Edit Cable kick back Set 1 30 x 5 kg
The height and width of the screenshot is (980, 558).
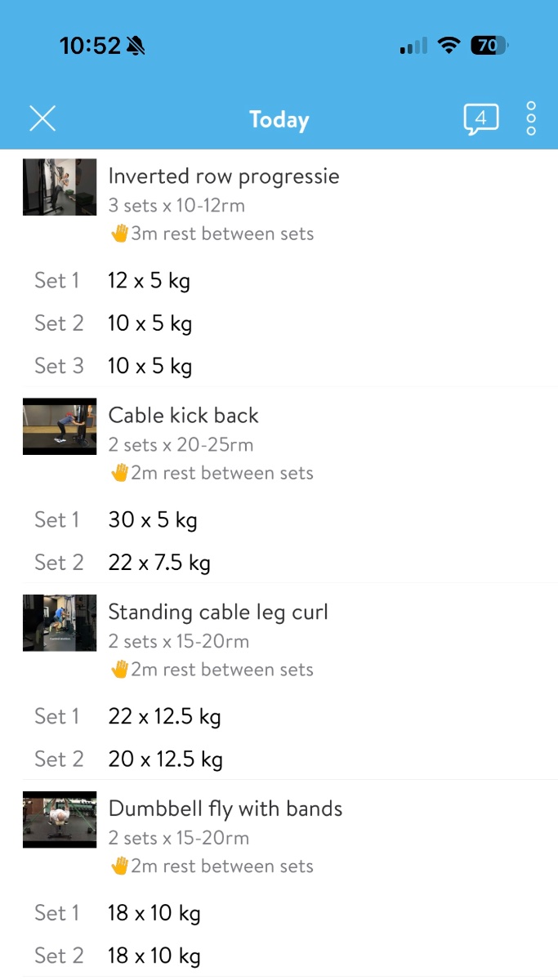click(153, 520)
